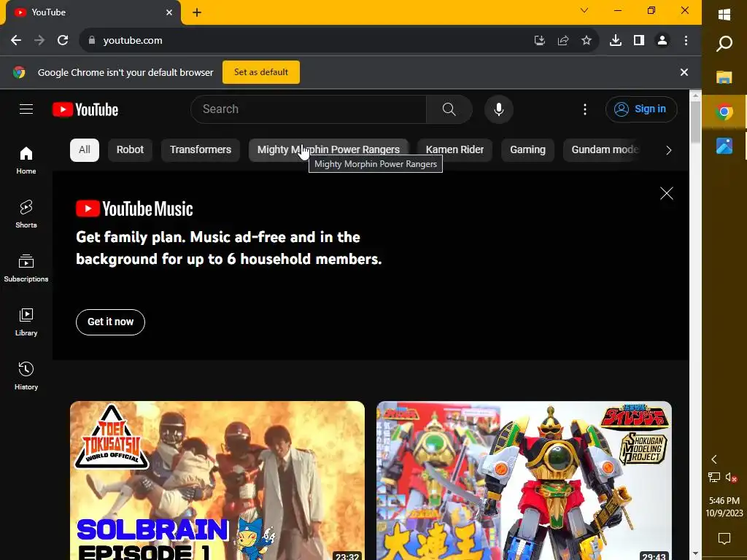Click the search magnifier button
Viewport: 747px width, 560px height.
click(x=449, y=109)
